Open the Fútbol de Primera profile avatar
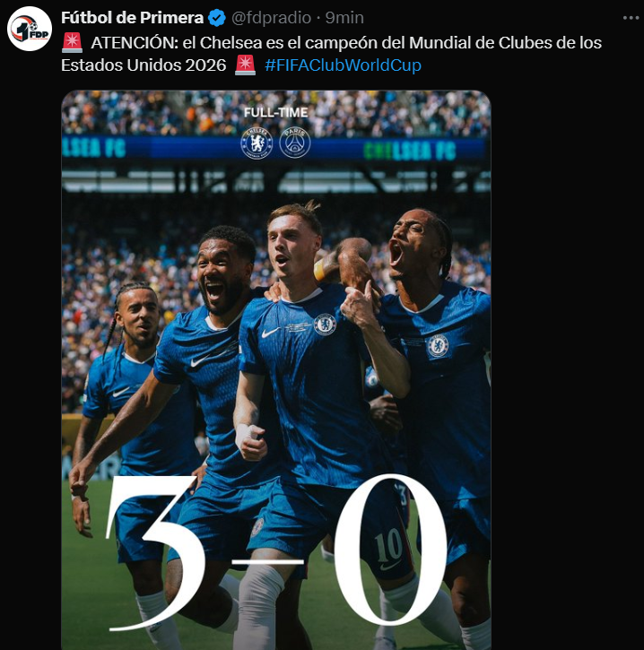Image resolution: width=644 pixels, height=650 pixels. click(x=30, y=29)
